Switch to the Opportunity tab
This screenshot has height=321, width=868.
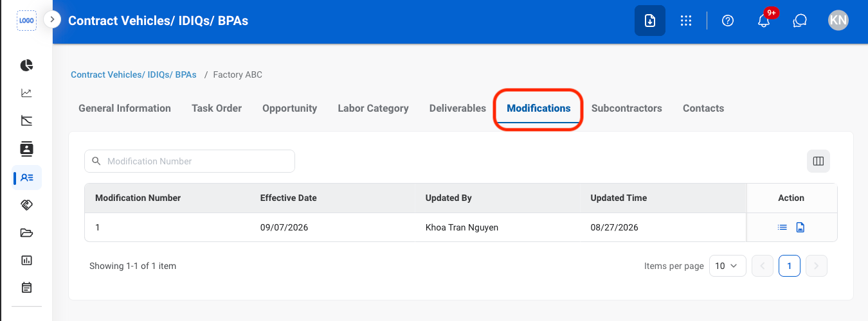tap(289, 108)
